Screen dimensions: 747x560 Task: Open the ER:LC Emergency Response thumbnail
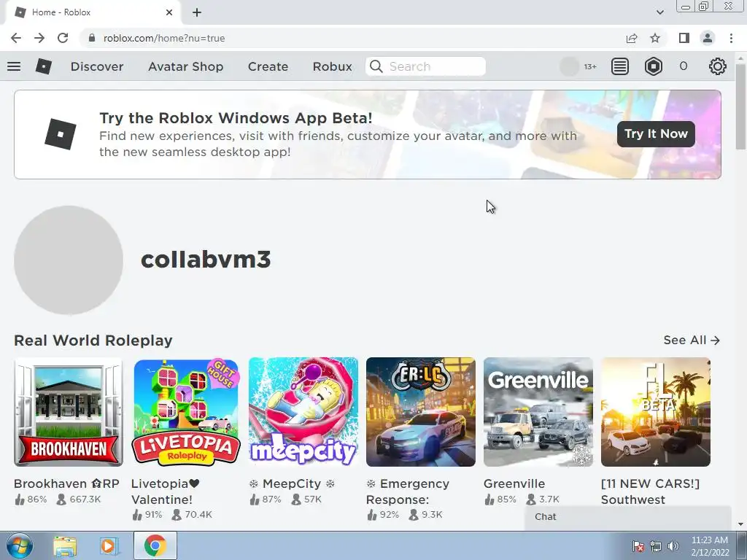[x=421, y=412]
